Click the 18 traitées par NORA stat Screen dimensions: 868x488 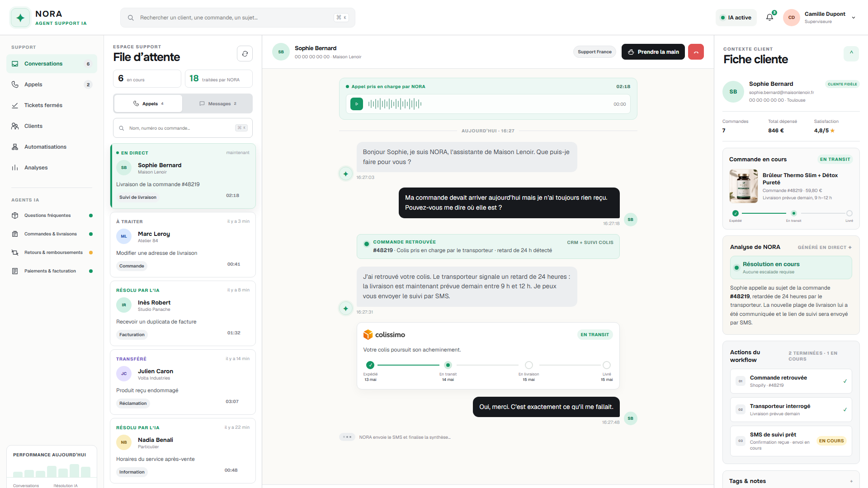tap(219, 79)
